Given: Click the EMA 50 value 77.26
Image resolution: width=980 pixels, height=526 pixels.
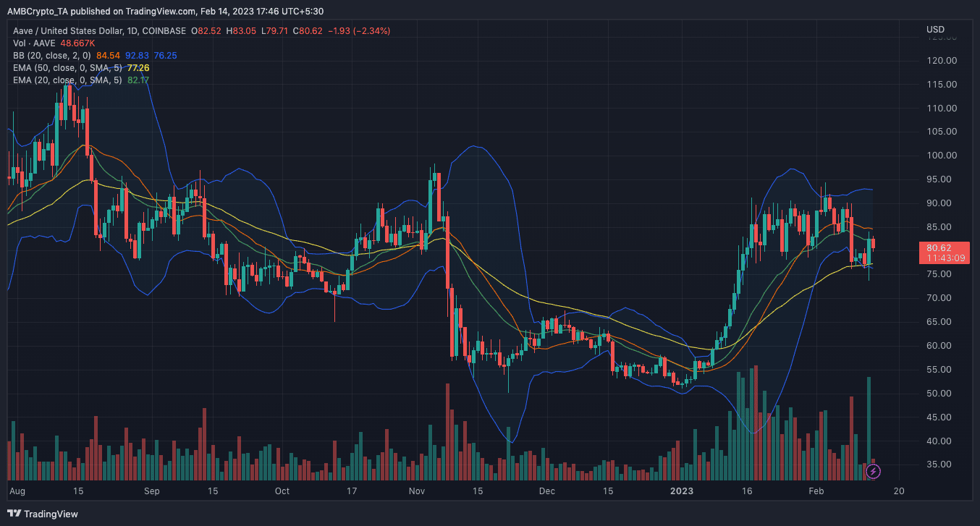Looking at the screenshot, I should 138,68.
